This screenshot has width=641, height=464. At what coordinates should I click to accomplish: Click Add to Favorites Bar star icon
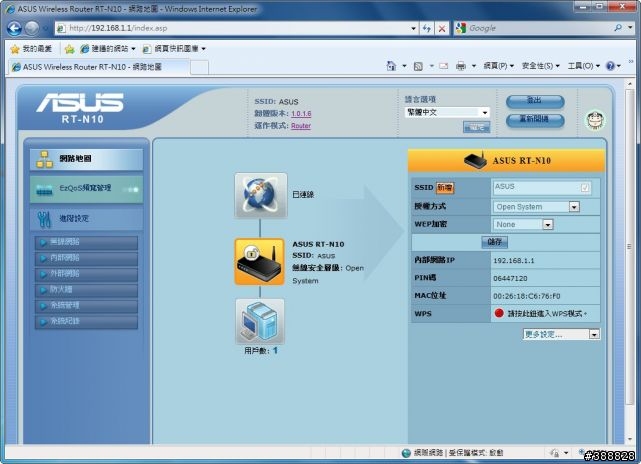click(69, 49)
